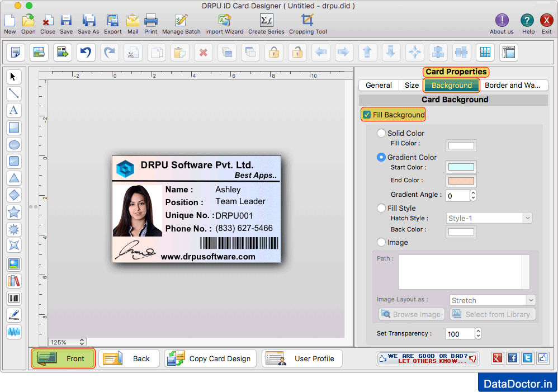Activate the Cropping Tool
The width and height of the screenshot is (558, 392).
pos(308,20)
